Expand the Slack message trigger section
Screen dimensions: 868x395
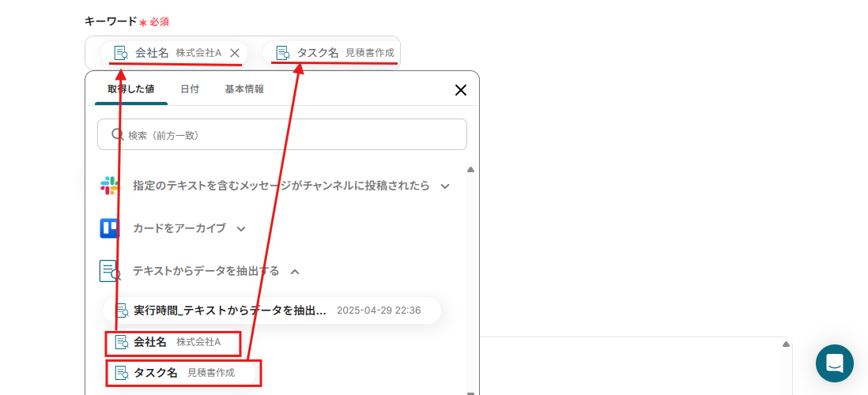tap(445, 186)
